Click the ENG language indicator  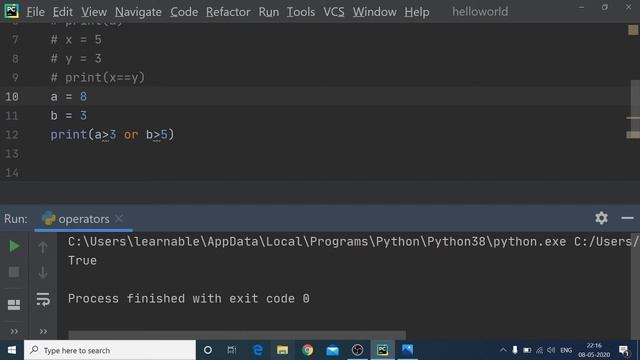click(x=566, y=350)
